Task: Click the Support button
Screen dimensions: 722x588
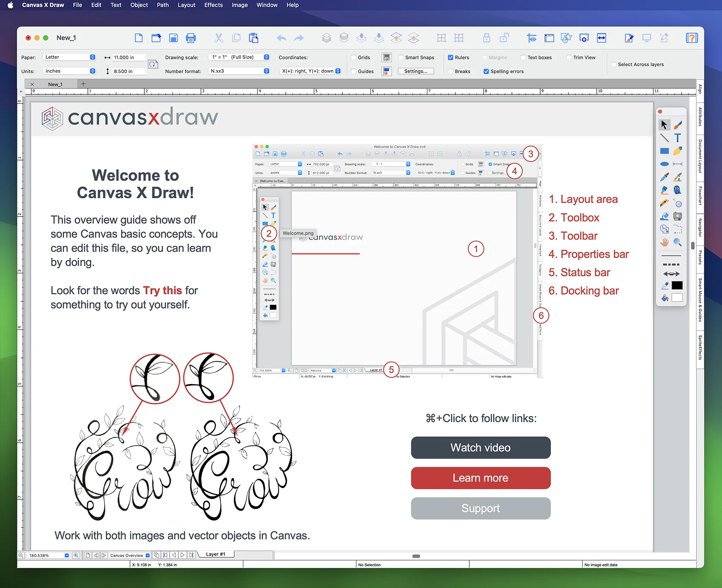Action: tap(481, 509)
